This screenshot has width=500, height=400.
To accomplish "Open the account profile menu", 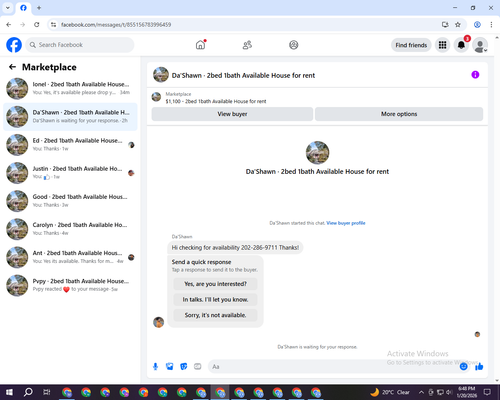I will point(480,45).
